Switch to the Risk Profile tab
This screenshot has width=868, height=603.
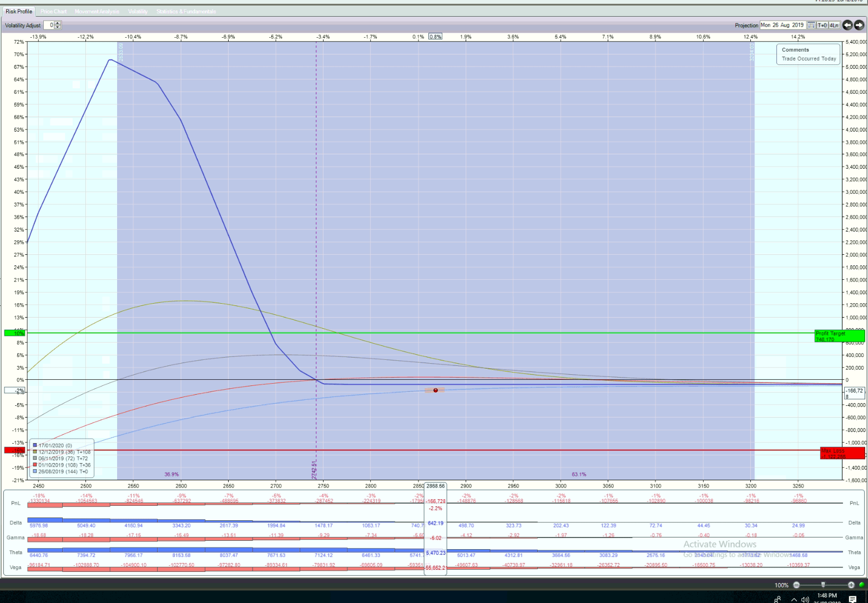(19, 11)
